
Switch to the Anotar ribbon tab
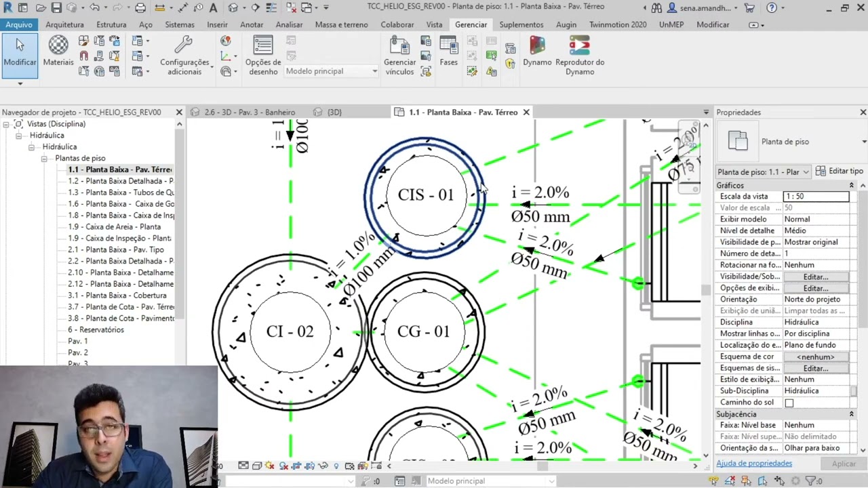(252, 24)
